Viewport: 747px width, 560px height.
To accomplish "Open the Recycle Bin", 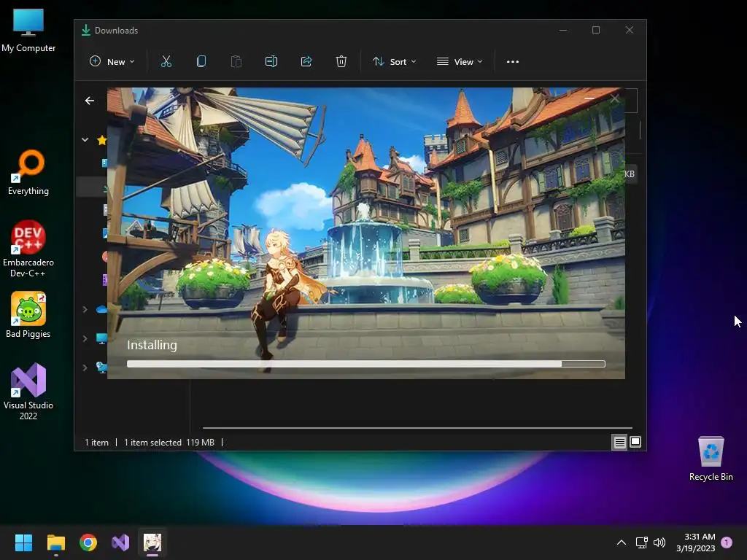I will point(711,458).
